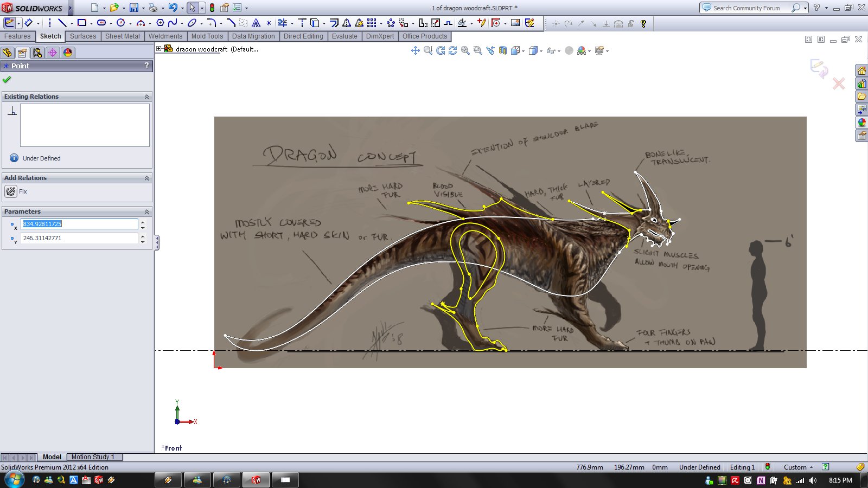Open the ConfigurationManager tab icon
This screenshot has width=868, height=488.
(37, 53)
